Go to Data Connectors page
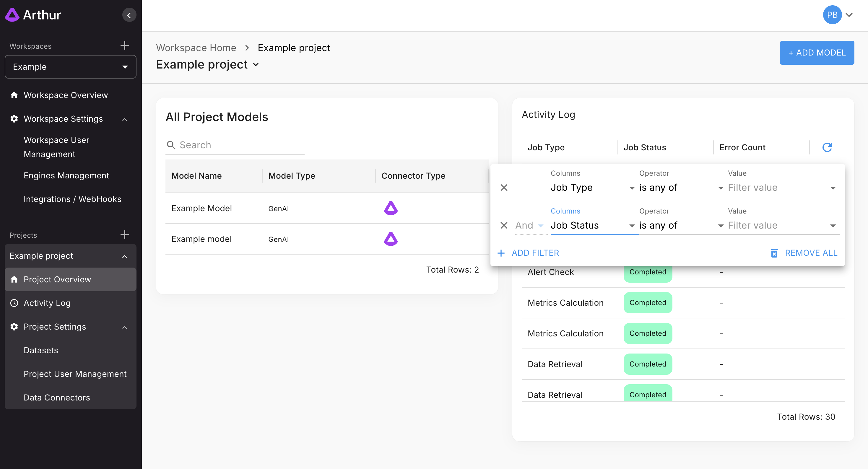 pyautogui.click(x=57, y=398)
